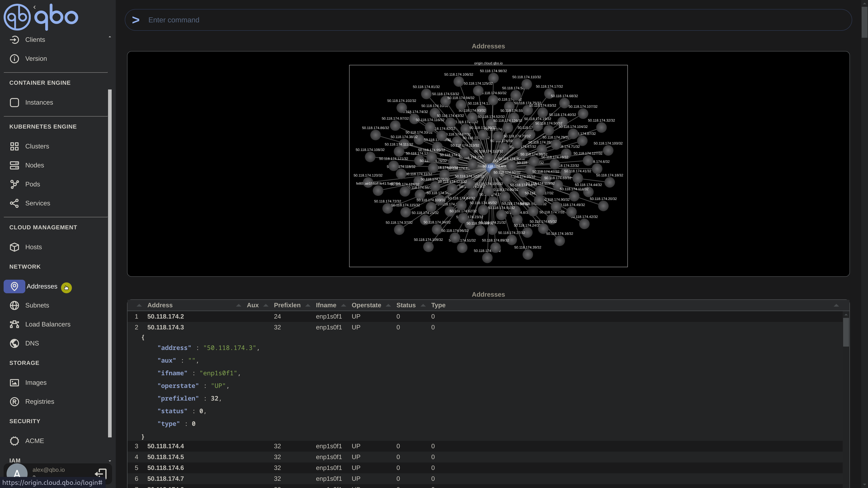Click the addresses table scrollbar thumb
868x488 pixels.
pos(846,332)
